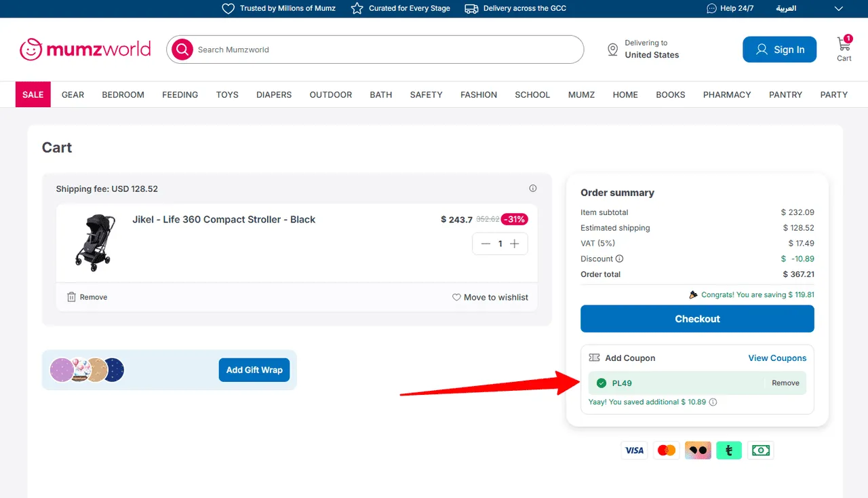This screenshot has width=868, height=498.
Task: Click the Order total $ 367.21 value
Action: tap(798, 274)
